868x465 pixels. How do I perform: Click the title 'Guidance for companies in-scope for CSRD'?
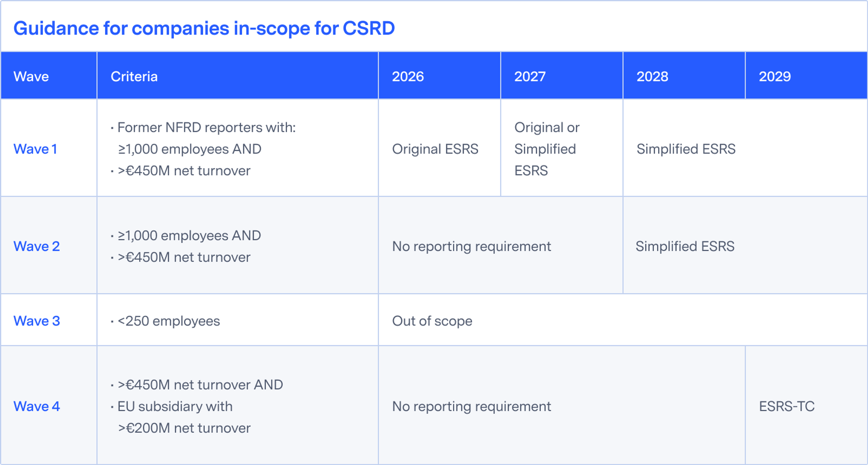click(204, 28)
